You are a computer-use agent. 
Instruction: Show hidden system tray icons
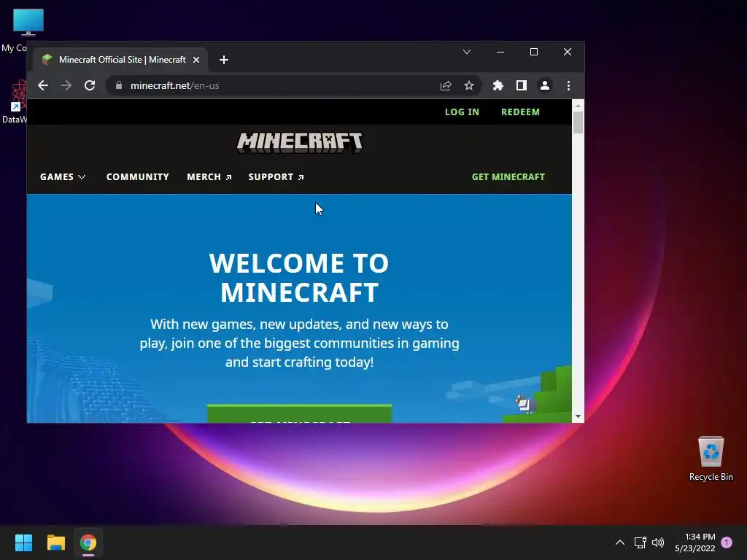tap(620, 542)
